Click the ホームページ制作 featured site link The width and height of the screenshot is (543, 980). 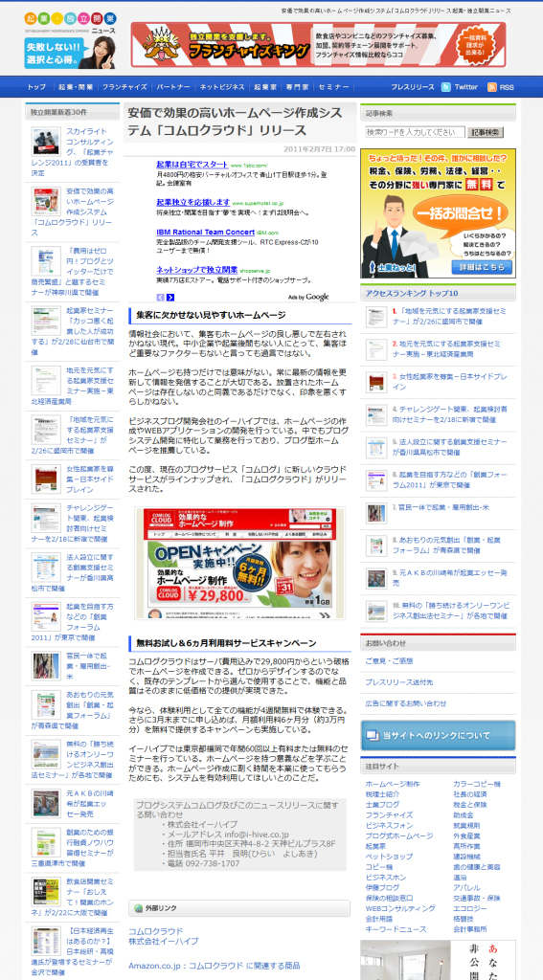393,784
